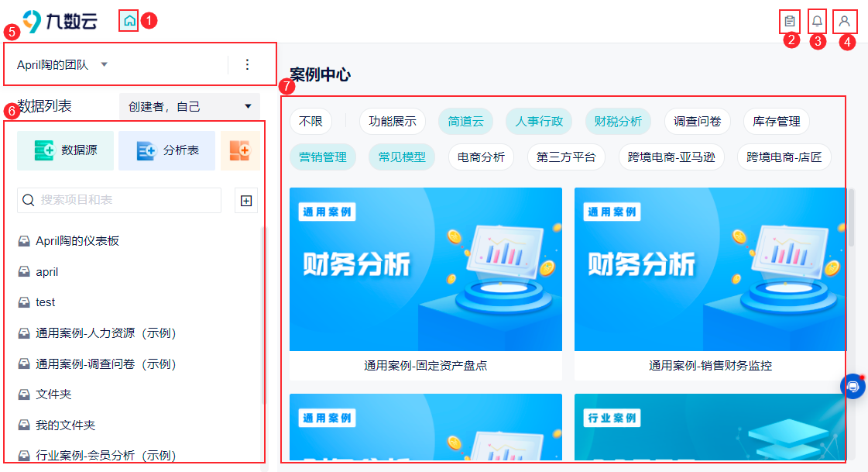Screen dimensions: 868x472
Task: Open notifications bell icon
Action: coord(817,22)
